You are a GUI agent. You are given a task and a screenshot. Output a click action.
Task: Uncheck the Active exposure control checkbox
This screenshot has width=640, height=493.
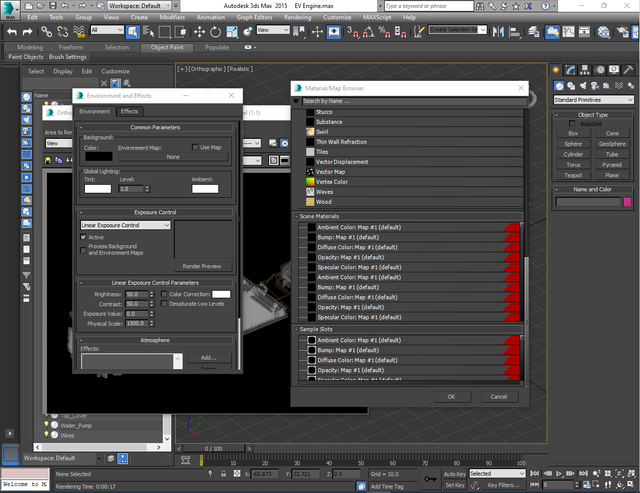tap(83, 237)
